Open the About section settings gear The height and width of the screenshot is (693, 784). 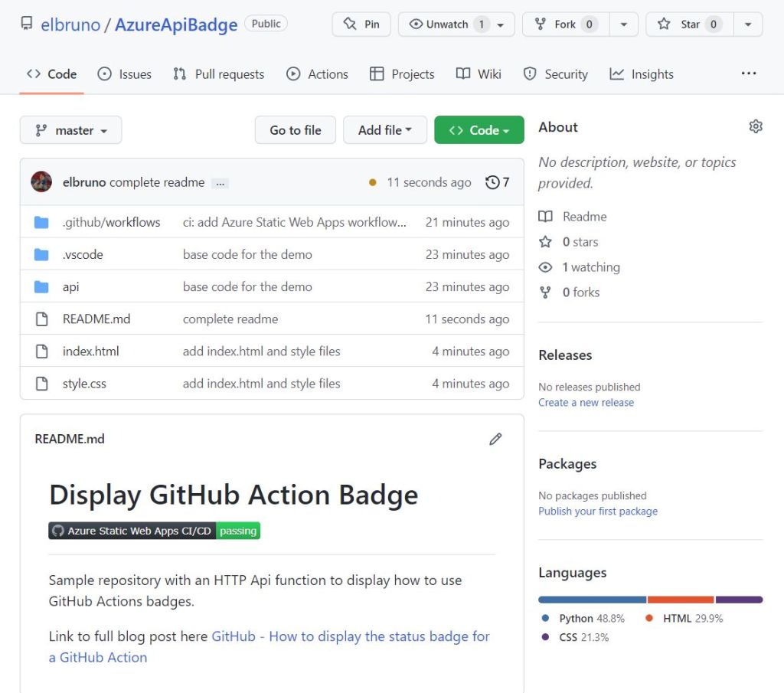coord(756,126)
